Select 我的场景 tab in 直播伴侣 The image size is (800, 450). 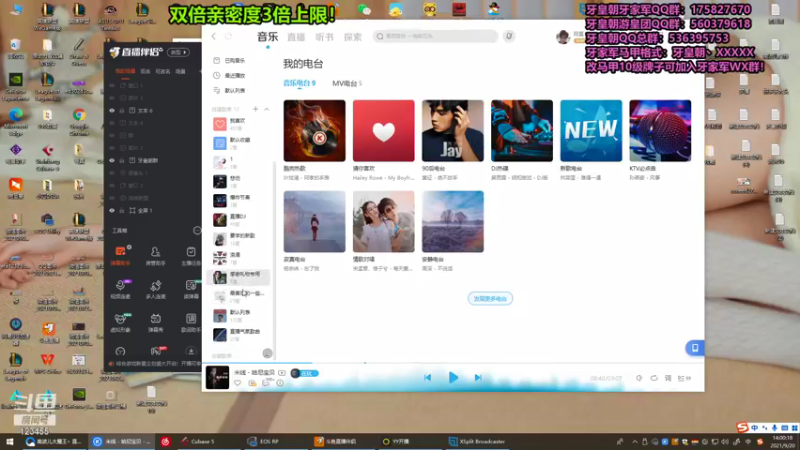[125, 71]
